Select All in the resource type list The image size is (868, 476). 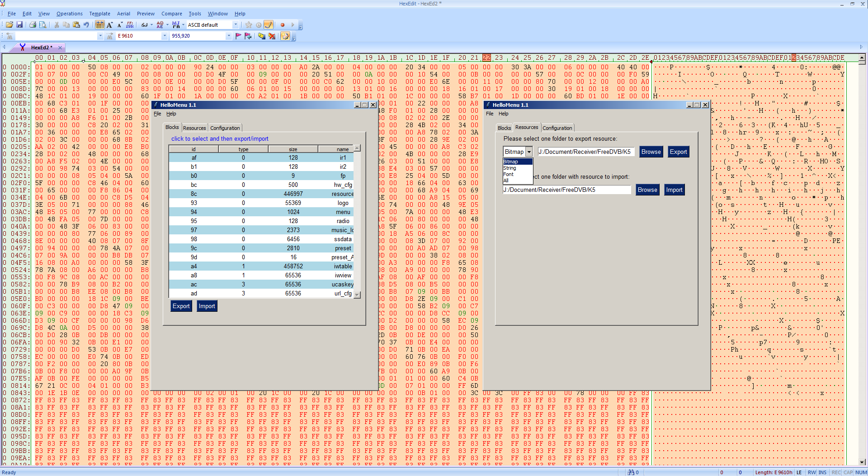point(518,181)
